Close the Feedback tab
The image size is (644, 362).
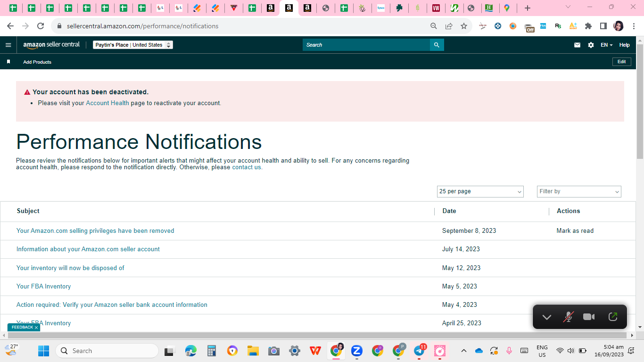(36, 328)
